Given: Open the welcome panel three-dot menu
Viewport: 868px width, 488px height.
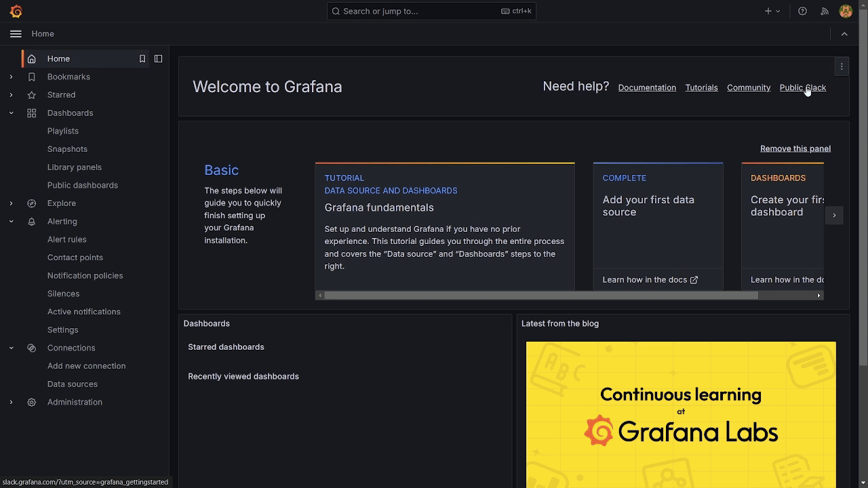Looking at the screenshot, I should click(842, 66).
